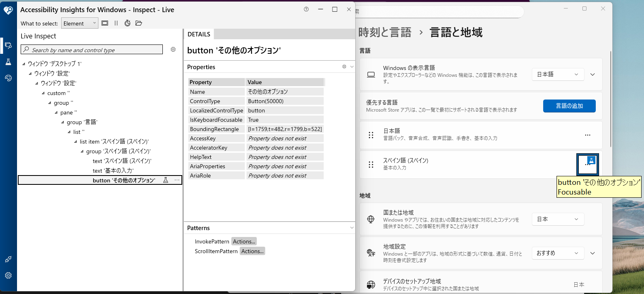Click the Settings window vertical scrollbar
This screenshot has height=294, width=644.
click(x=610, y=99)
